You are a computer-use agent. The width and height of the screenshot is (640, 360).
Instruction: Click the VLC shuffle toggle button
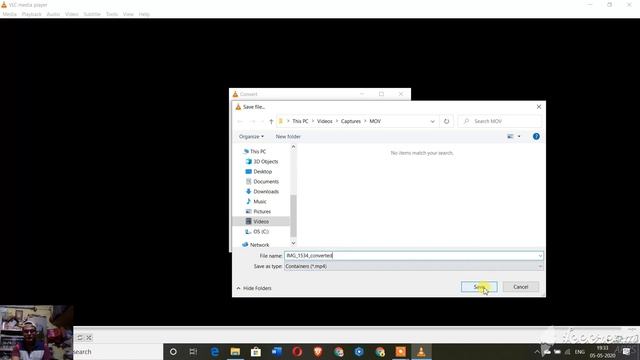point(89,338)
